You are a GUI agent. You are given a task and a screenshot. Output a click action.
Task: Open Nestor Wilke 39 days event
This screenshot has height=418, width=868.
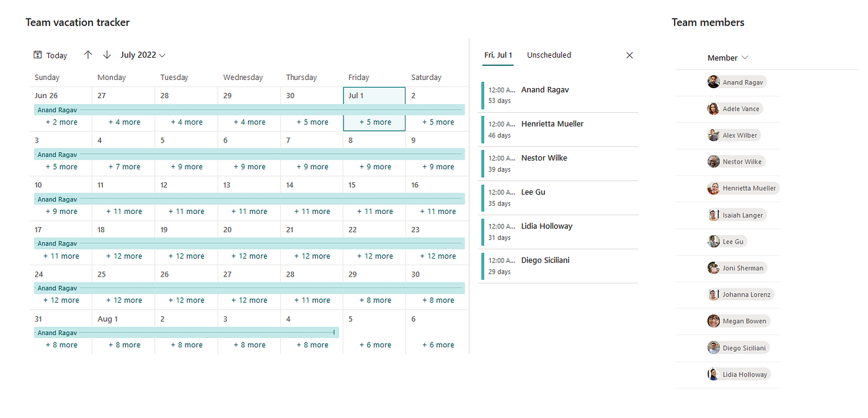[560, 164]
